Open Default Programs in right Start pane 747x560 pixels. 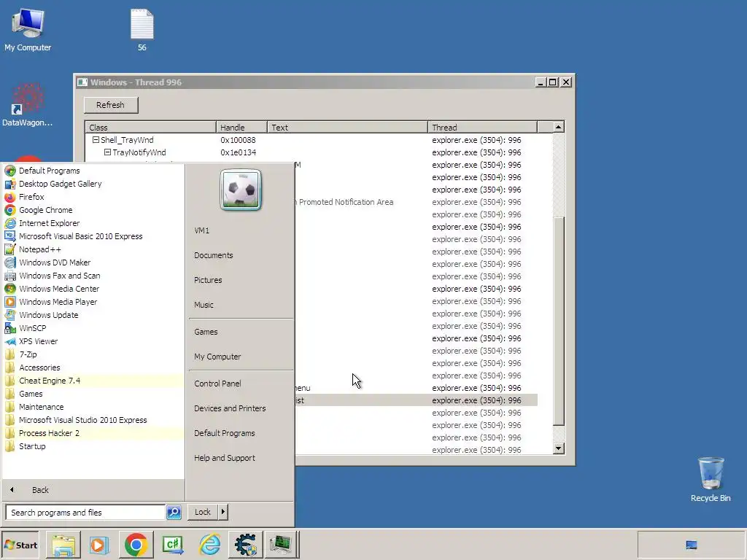click(x=225, y=433)
